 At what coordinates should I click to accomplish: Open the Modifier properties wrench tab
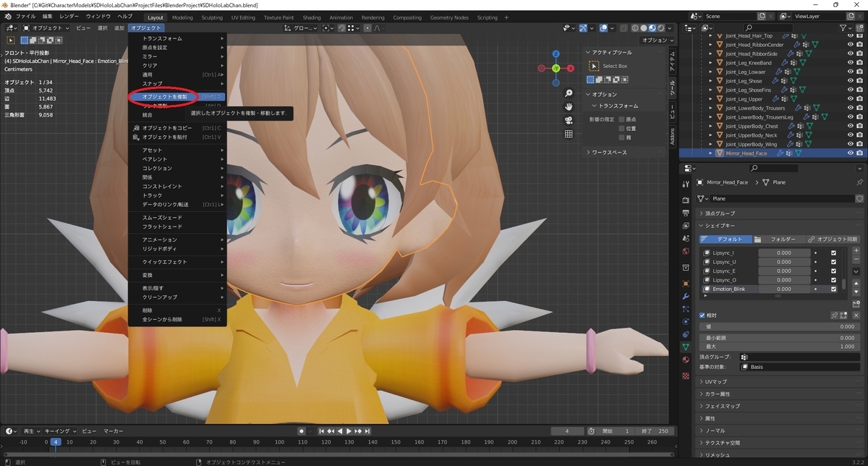pyautogui.click(x=686, y=297)
